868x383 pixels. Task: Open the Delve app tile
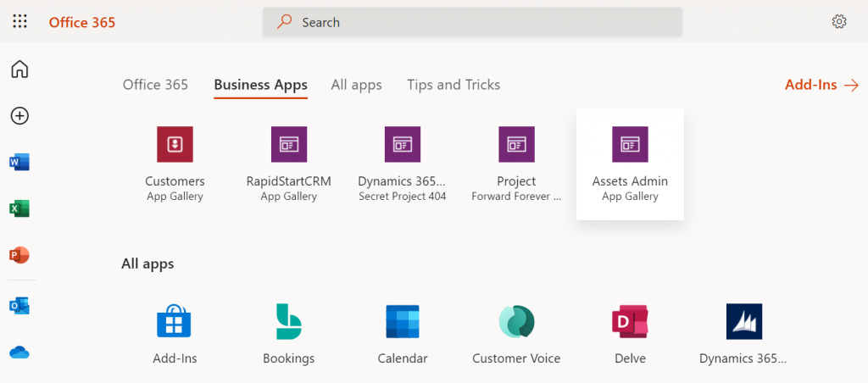[x=630, y=334]
